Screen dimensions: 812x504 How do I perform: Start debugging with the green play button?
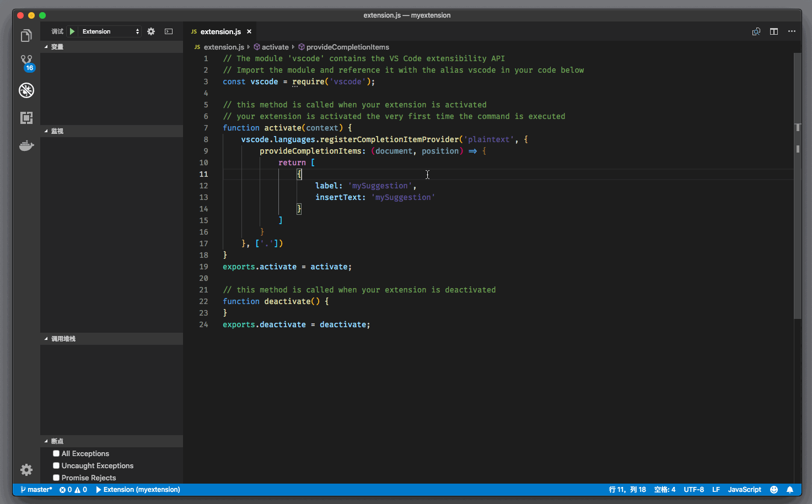[72, 31]
